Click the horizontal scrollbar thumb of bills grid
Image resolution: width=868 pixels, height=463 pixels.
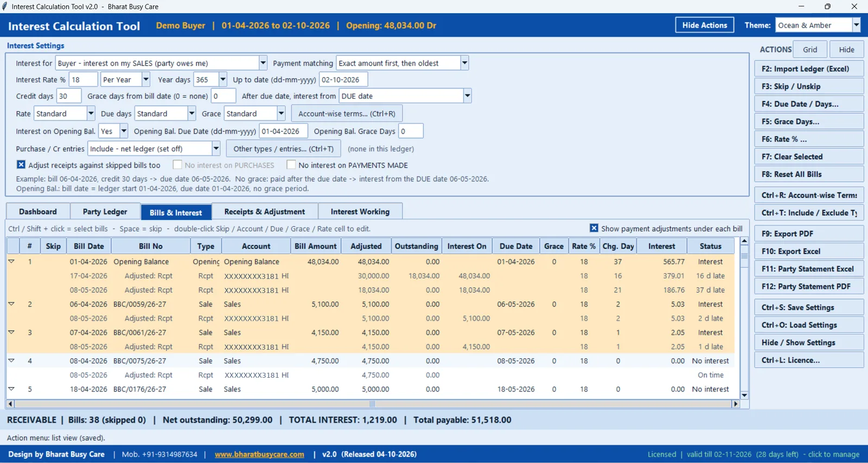pyautogui.click(x=372, y=404)
